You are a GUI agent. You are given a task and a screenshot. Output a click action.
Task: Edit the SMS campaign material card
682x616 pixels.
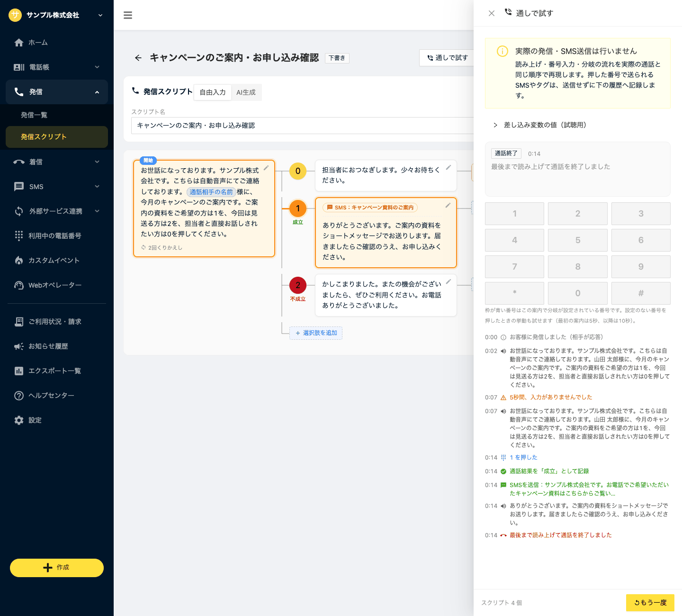(x=448, y=205)
